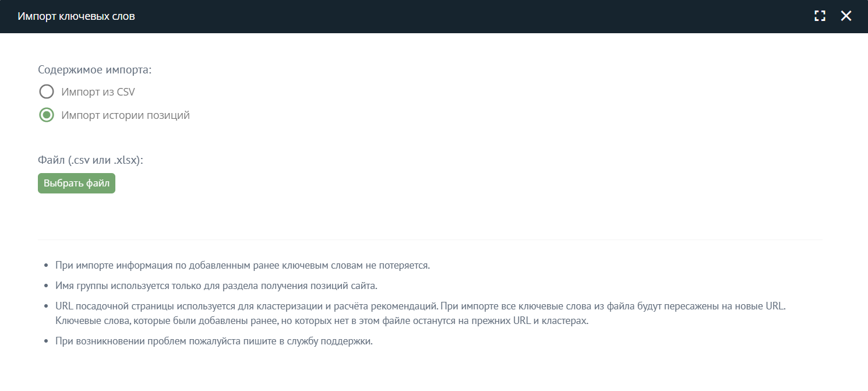Click note starting with Имя группы используется
This screenshot has height=391, width=868.
217,286
